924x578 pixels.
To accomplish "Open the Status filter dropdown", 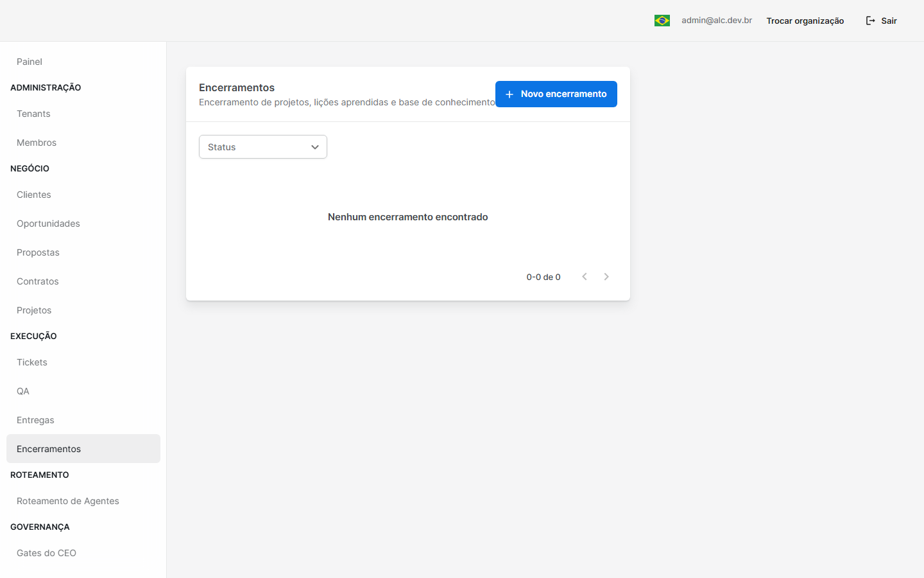I will pos(263,147).
